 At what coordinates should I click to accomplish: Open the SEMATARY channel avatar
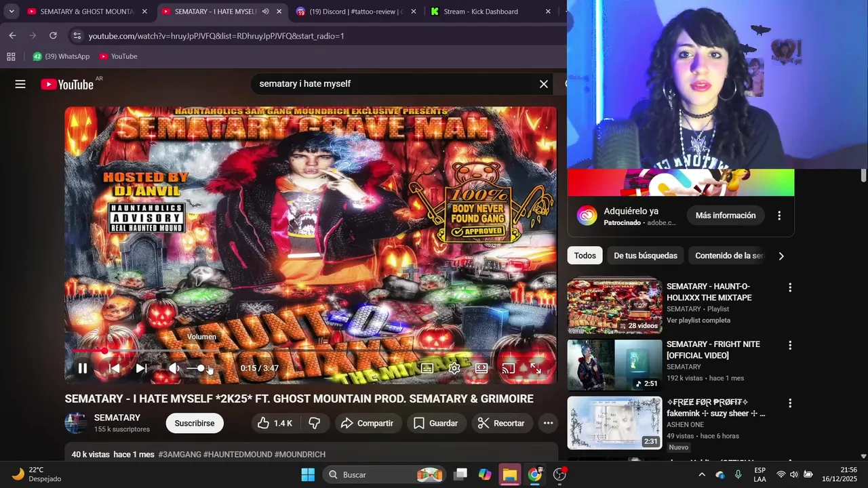[76, 423]
